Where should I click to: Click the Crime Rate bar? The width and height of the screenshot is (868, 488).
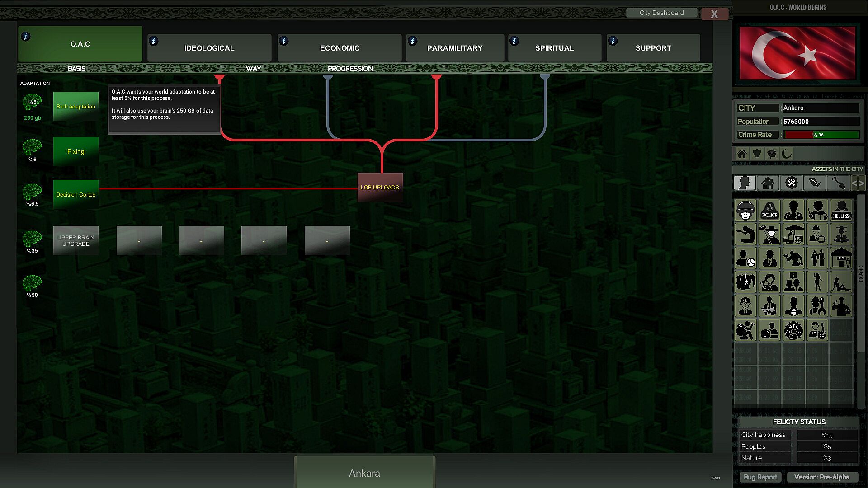click(x=821, y=135)
